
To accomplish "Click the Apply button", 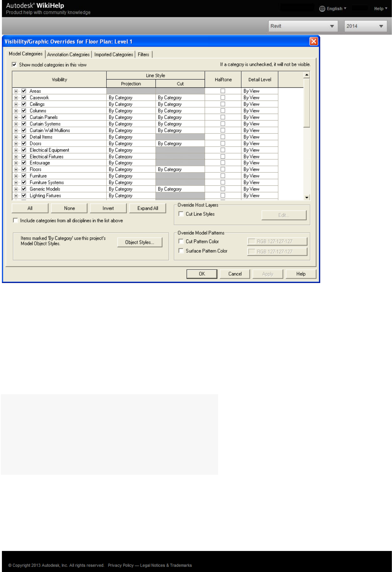I will click(x=268, y=274).
